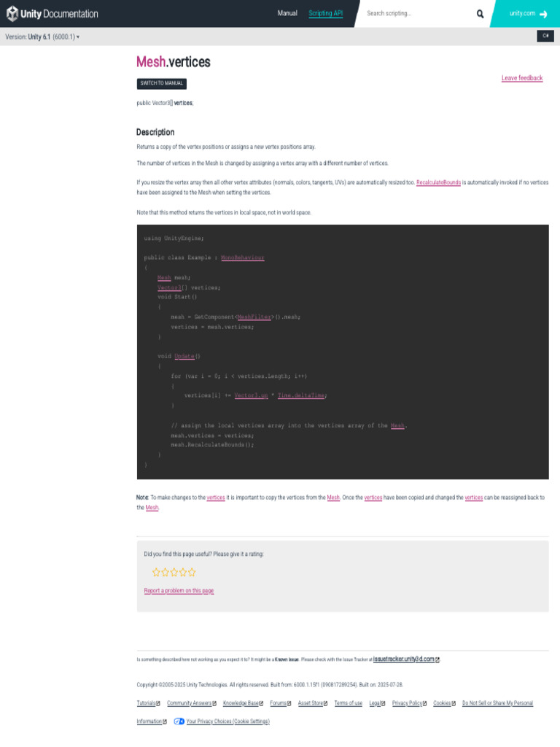The height and width of the screenshot is (747, 560).
Task: Open the Forums footer link
Action: (x=281, y=704)
